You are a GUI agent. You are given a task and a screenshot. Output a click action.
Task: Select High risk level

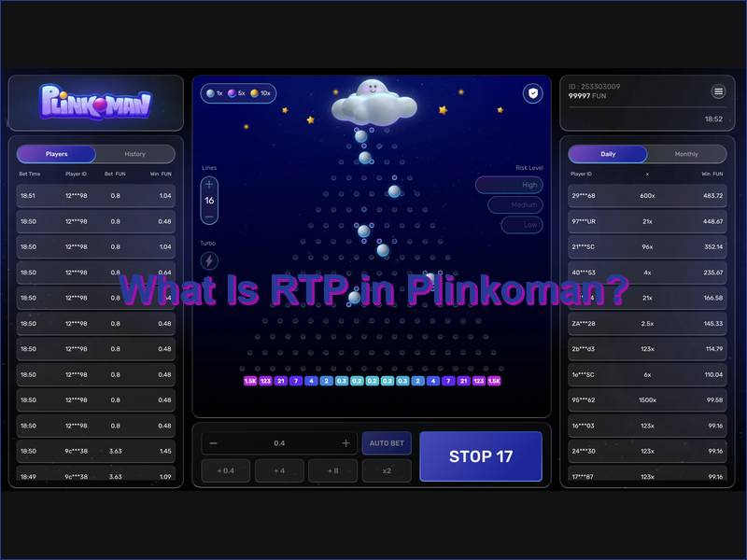(x=509, y=185)
